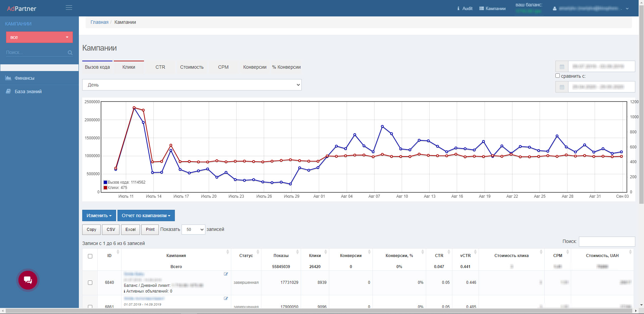The height and width of the screenshot is (314, 644).
Task: Click the blue 'Вызов кода' legend swatch
Action: [105, 182]
